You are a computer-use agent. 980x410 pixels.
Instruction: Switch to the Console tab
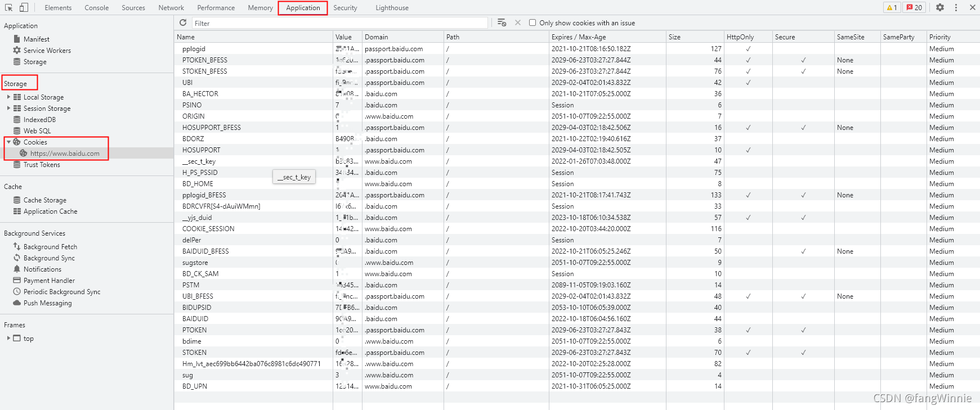click(x=97, y=8)
